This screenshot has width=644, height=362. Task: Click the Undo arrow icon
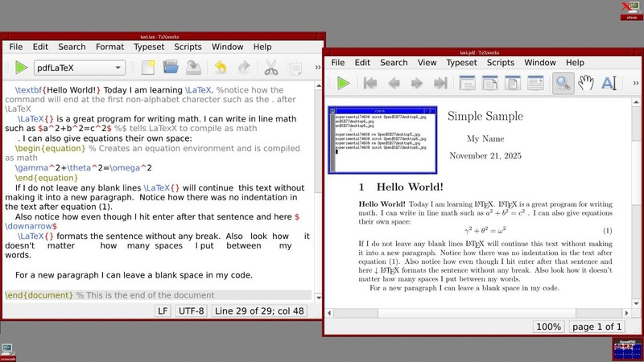coord(221,68)
